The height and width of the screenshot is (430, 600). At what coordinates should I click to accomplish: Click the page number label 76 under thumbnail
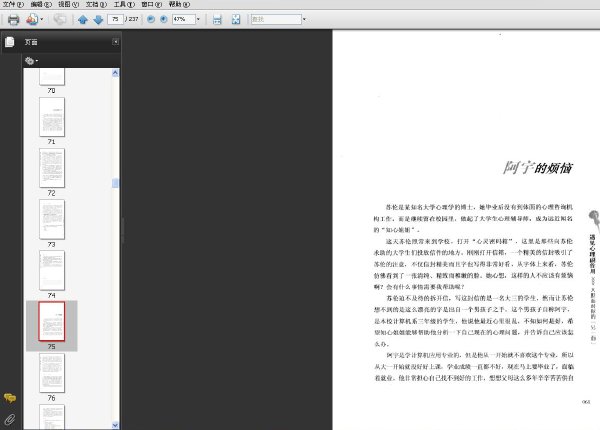pyautogui.click(x=52, y=398)
